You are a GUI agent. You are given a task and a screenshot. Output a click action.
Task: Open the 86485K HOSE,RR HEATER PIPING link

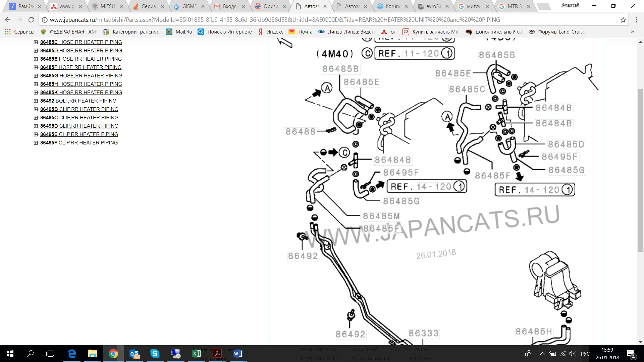click(x=81, y=93)
